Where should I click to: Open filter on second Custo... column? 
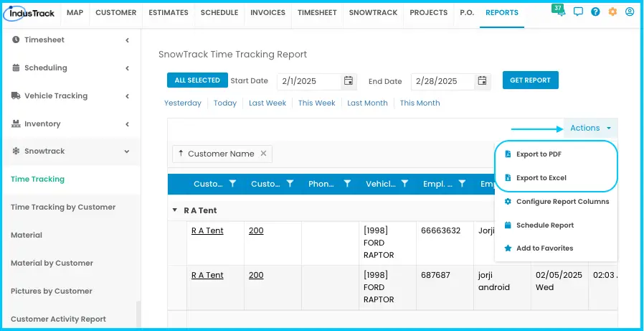[x=290, y=184]
